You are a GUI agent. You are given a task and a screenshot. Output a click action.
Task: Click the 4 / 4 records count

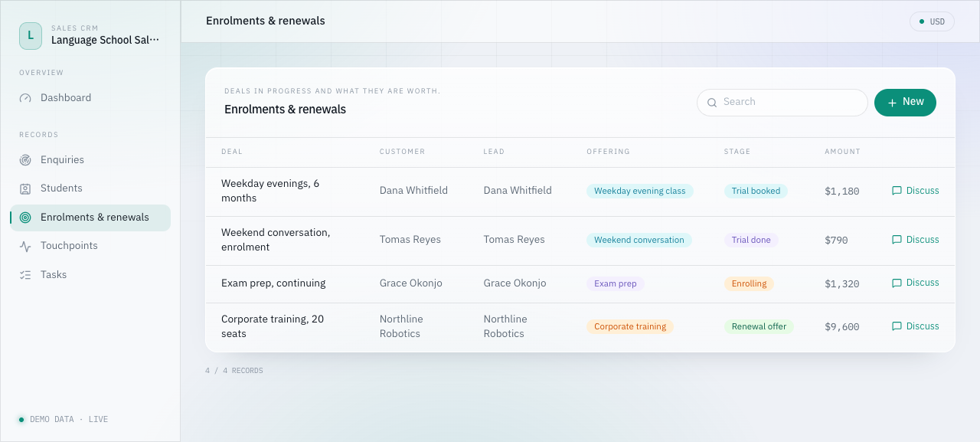point(234,371)
